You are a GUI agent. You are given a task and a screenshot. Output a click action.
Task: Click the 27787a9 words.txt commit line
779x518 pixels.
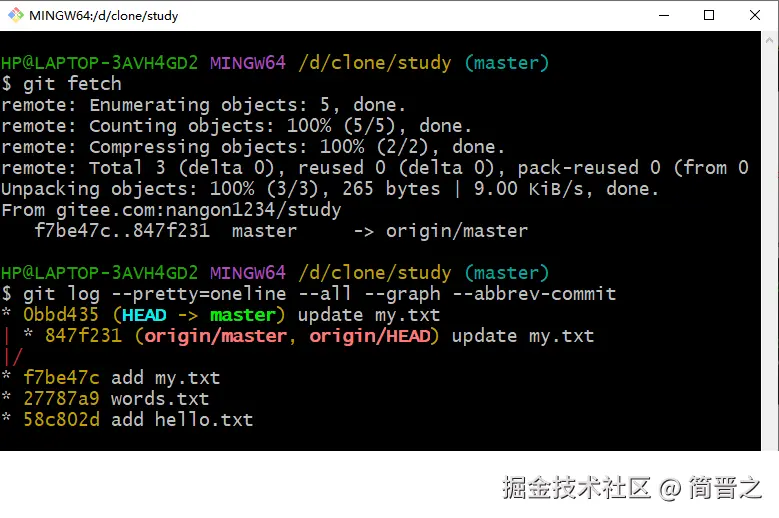115,399
